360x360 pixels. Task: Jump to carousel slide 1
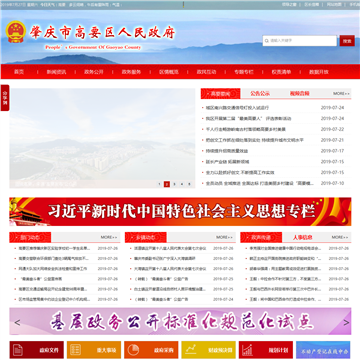[x=159, y=184]
